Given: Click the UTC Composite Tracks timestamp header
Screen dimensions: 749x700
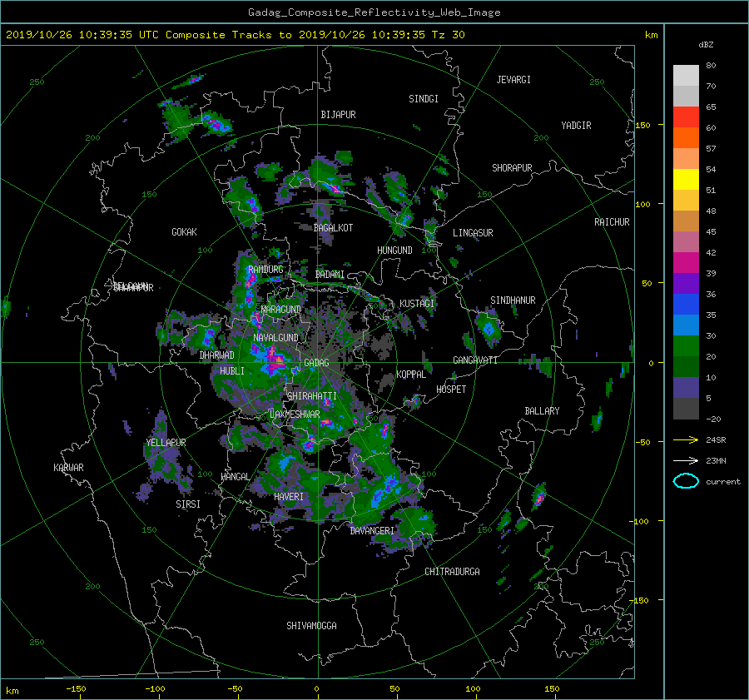Looking at the screenshot, I should tap(235, 35).
